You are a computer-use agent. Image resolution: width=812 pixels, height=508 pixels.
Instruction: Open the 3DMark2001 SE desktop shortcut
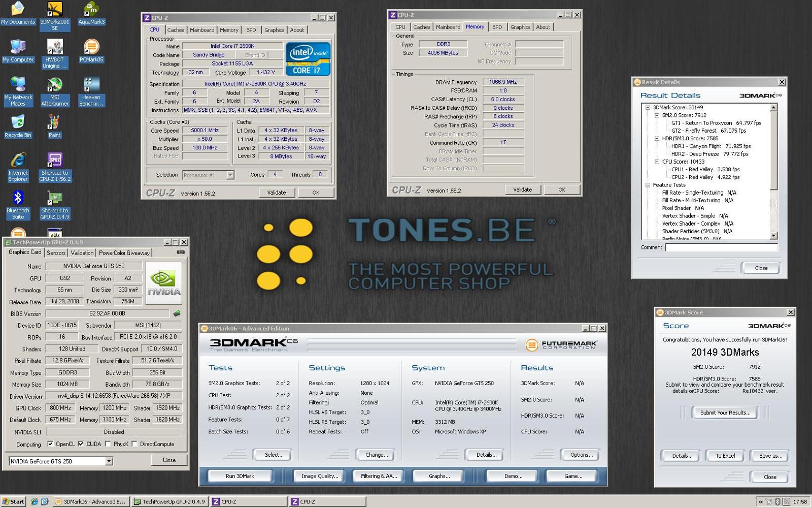pyautogui.click(x=55, y=16)
